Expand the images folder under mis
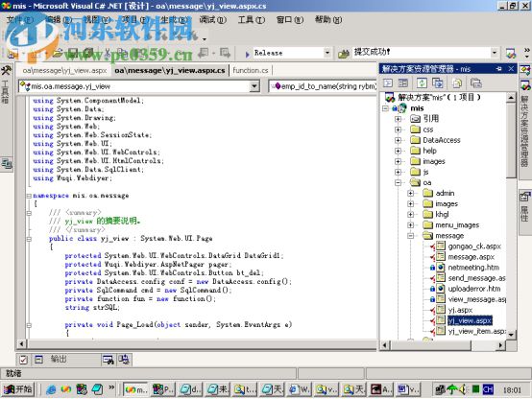 (x=398, y=161)
